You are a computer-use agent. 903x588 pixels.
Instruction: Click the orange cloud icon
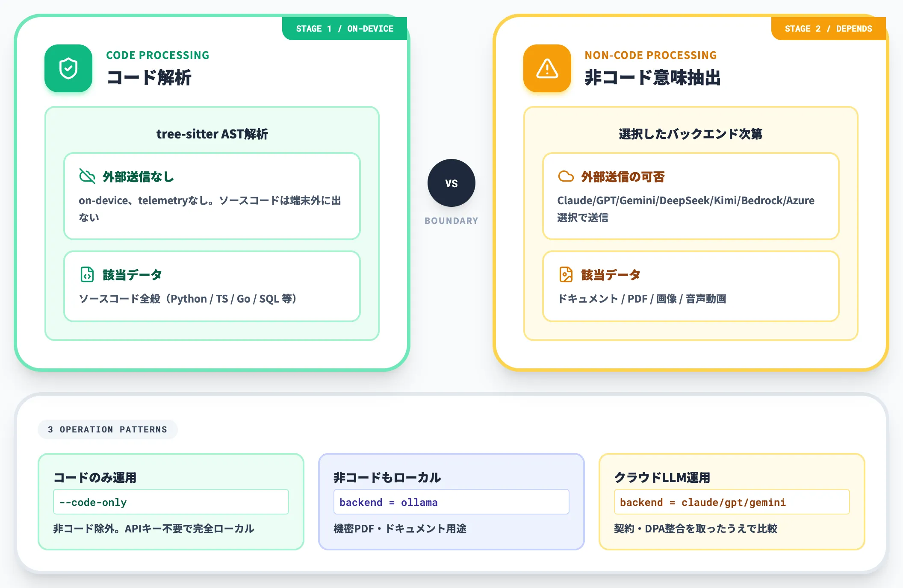[566, 176]
